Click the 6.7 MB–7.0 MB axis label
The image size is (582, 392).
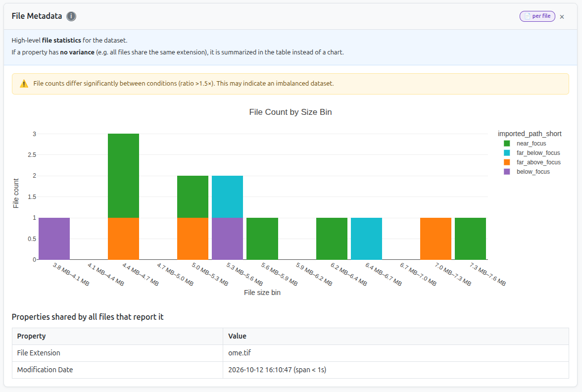click(418, 274)
